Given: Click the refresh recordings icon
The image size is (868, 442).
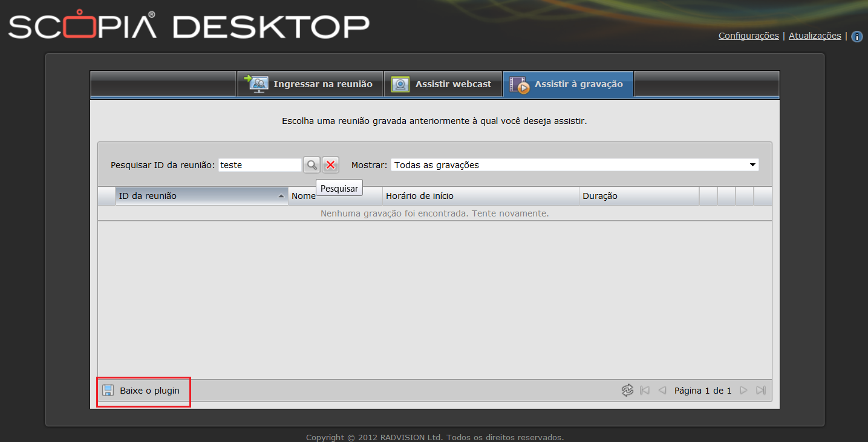Looking at the screenshot, I should click(x=627, y=391).
